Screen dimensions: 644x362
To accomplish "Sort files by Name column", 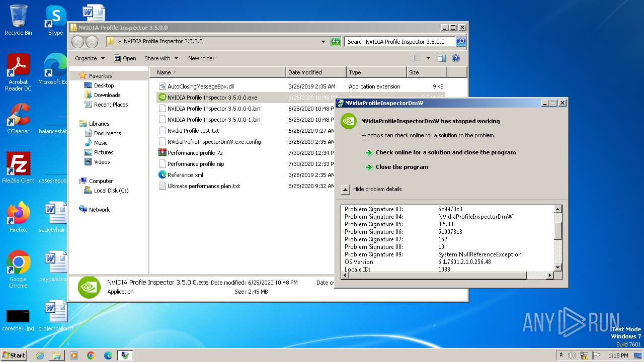I will click(217, 72).
